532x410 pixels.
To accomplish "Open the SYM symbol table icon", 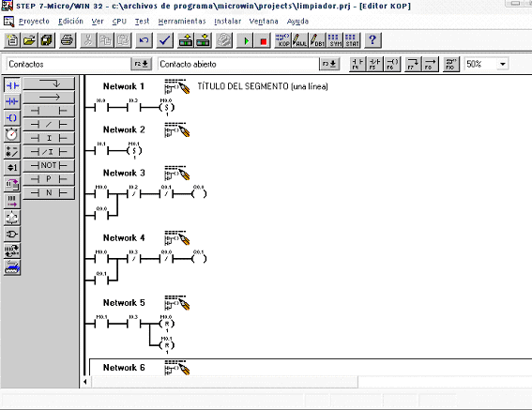I will [335, 40].
